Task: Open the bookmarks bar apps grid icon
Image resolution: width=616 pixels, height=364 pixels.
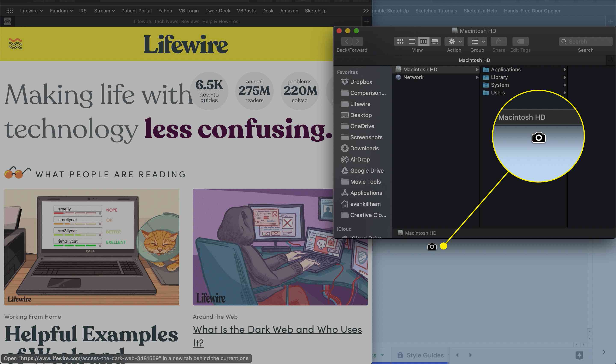Action: click(10, 11)
